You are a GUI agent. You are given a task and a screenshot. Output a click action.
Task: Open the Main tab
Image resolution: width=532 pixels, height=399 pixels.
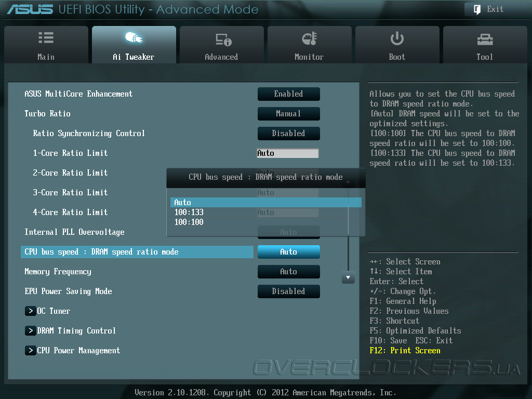(x=46, y=45)
